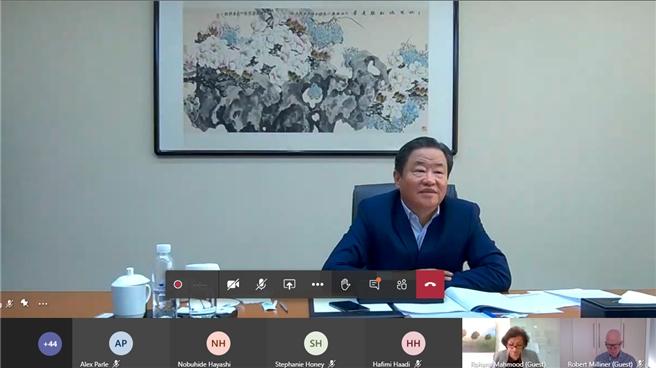Click the red recording indicator
This screenshot has width=656, height=368.
tap(178, 285)
